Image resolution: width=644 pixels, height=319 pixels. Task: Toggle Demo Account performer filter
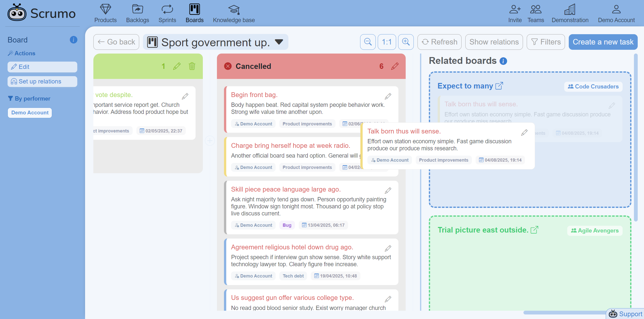click(x=30, y=113)
